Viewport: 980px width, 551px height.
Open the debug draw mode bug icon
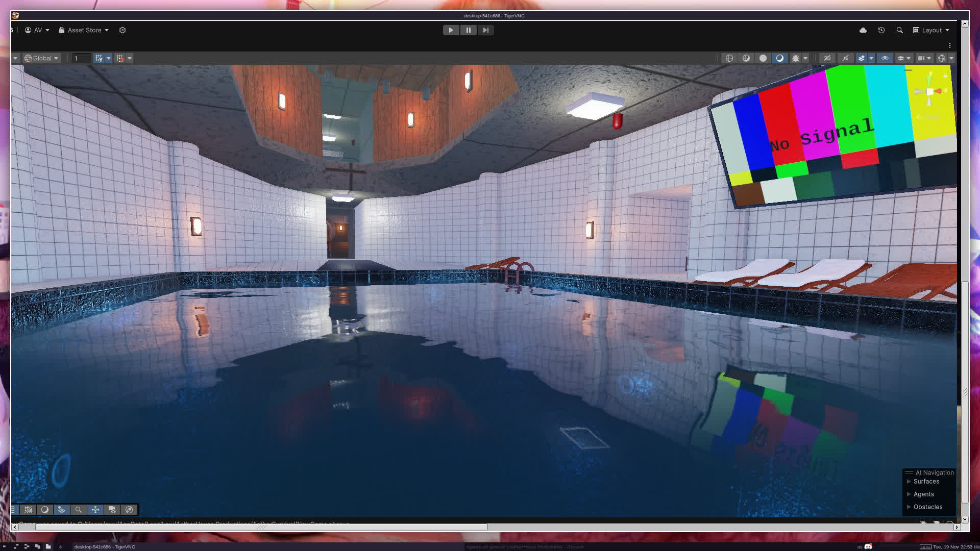[795, 58]
